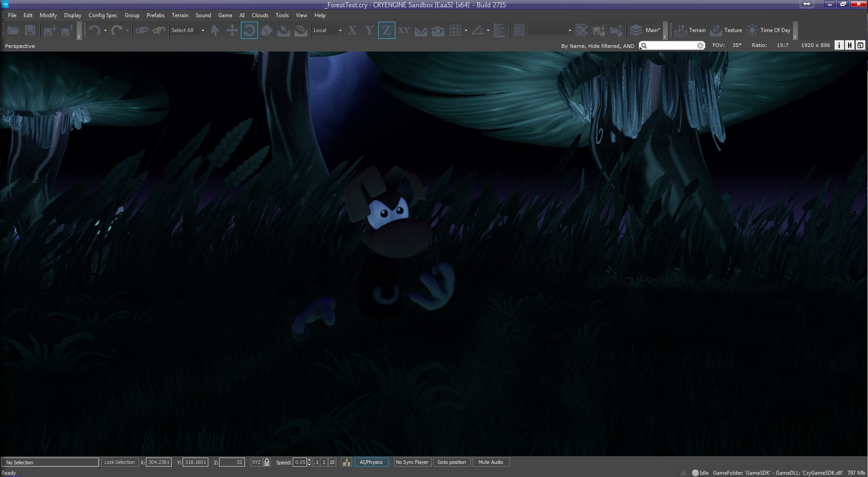The width and height of the screenshot is (868, 477).
Task: Open the Local coordinate system dropdown
Action: click(328, 30)
